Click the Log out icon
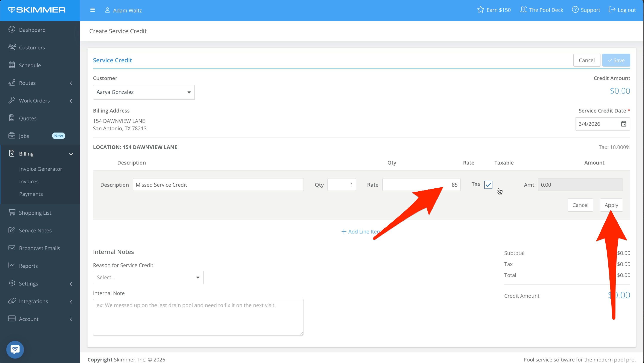644x363 pixels. tap(612, 10)
